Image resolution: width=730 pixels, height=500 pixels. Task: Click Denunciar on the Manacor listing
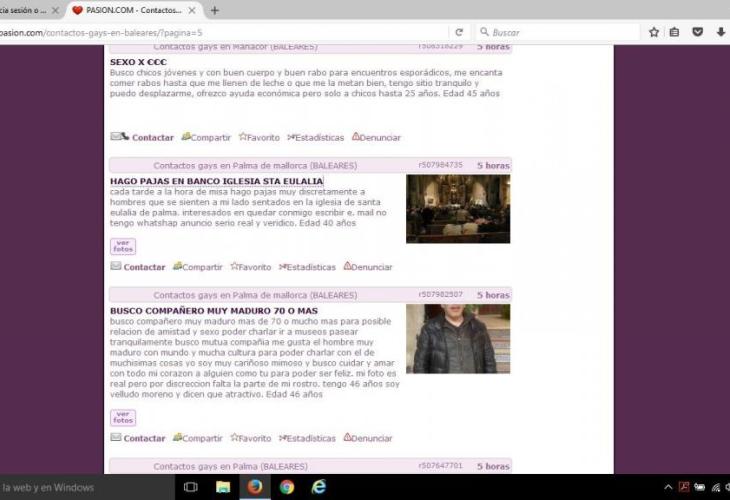[372, 138]
